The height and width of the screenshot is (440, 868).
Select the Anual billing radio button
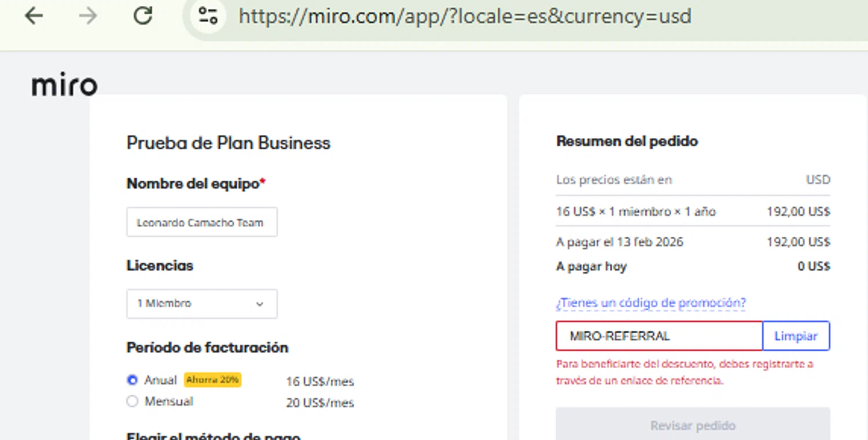(x=133, y=380)
